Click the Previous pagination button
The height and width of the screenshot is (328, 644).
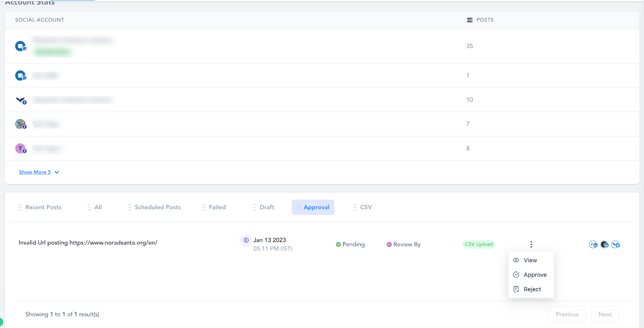click(x=567, y=314)
